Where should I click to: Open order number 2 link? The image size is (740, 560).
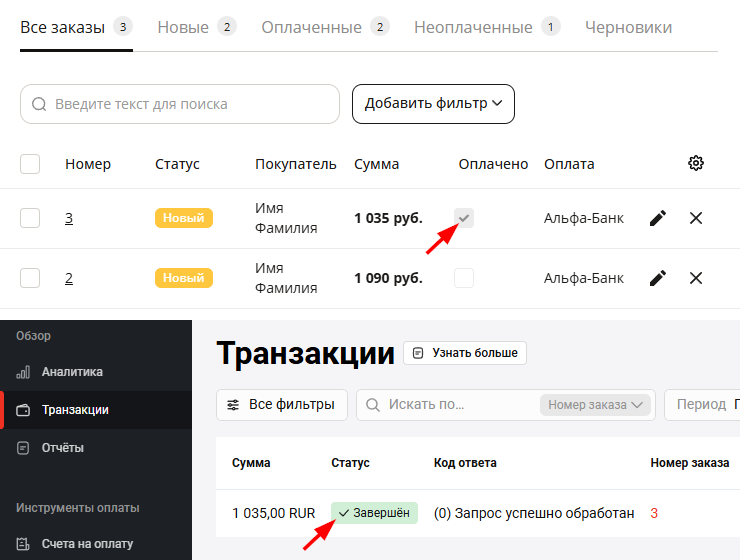tap(69, 278)
